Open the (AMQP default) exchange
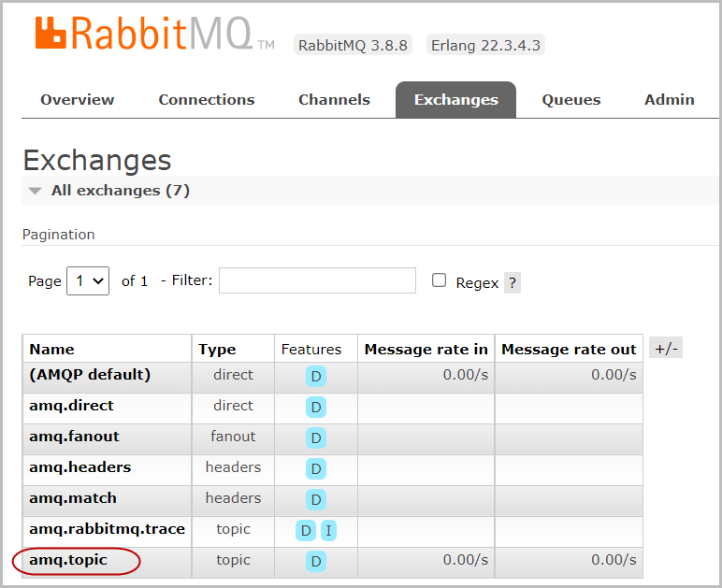 (x=90, y=375)
